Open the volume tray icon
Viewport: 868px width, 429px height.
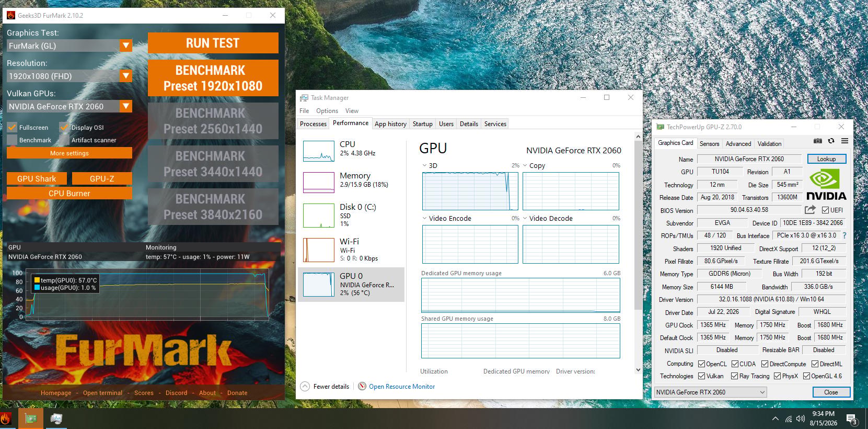pos(801,419)
